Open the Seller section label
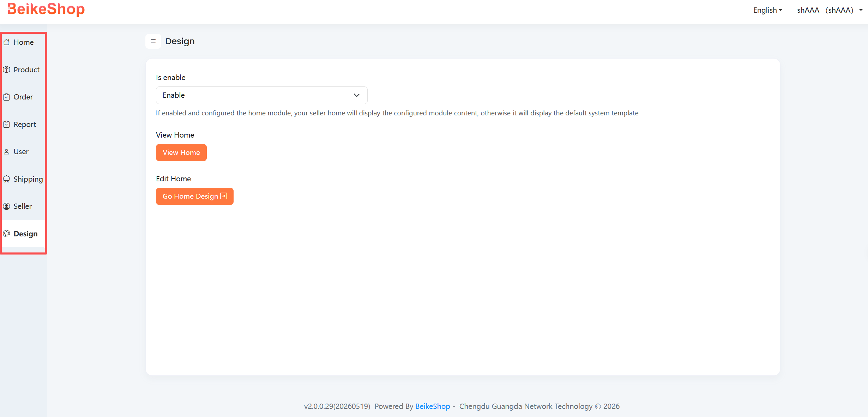 pyautogui.click(x=23, y=206)
